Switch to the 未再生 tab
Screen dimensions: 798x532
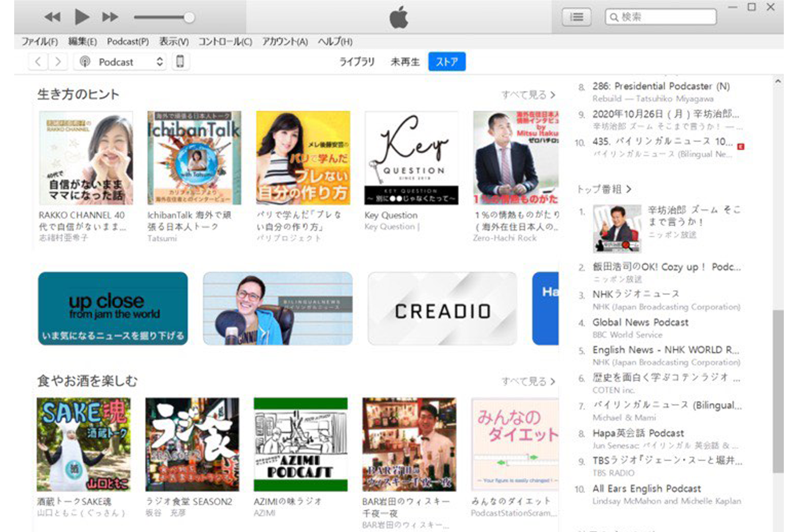405,62
